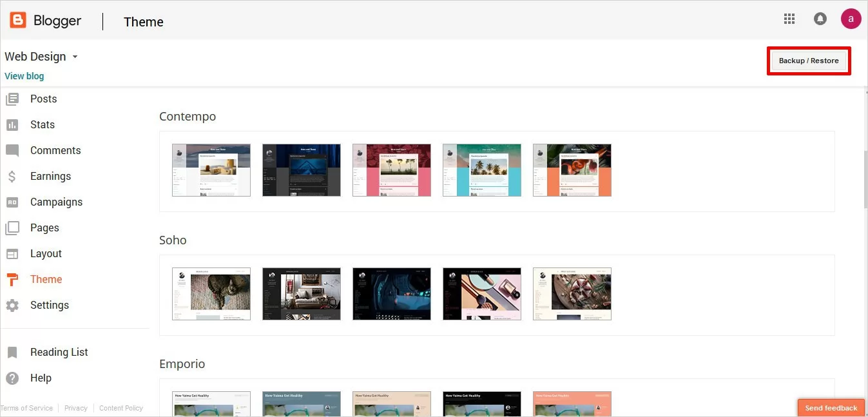Click the Stats bar chart icon
The width and height of the screenshot is (868, 417).
click(12, 125)
